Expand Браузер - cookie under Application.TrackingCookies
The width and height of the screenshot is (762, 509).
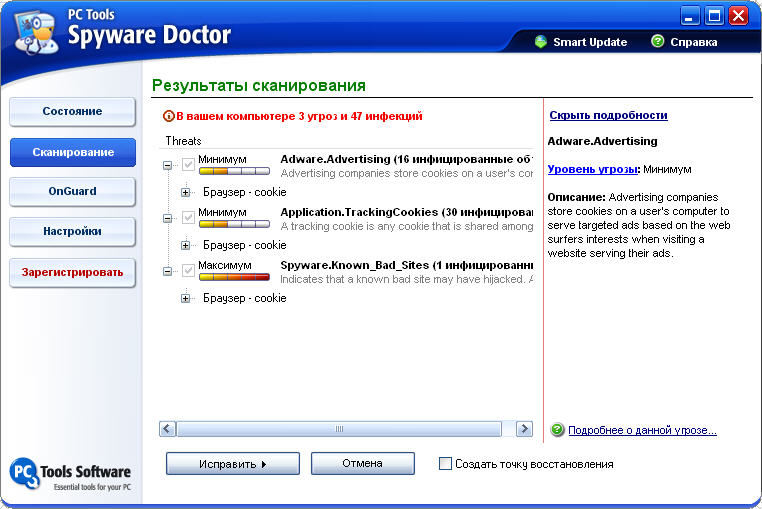click(186, 246)
